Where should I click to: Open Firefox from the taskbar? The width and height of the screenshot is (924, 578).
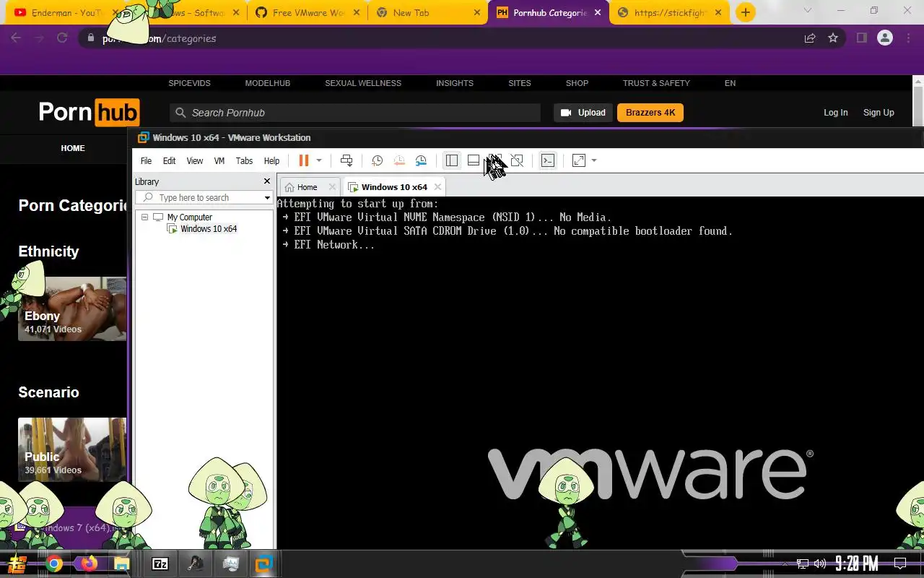[x=89, y=564]
